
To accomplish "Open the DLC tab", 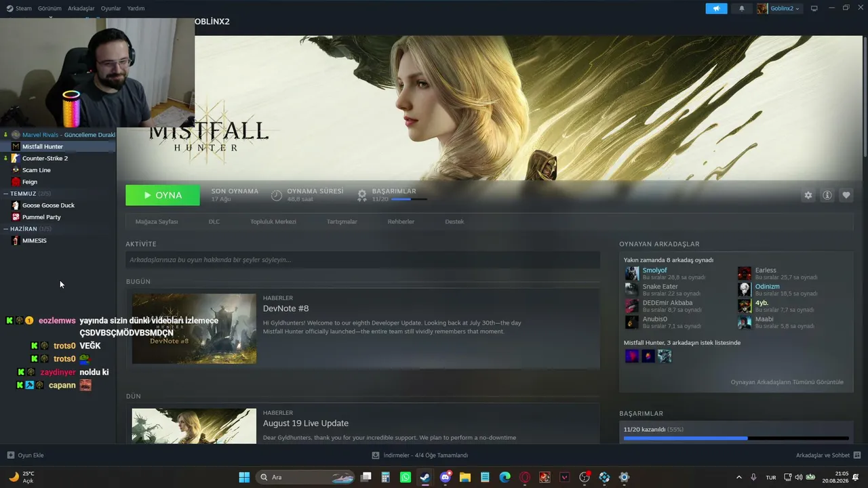I will 214,222.
